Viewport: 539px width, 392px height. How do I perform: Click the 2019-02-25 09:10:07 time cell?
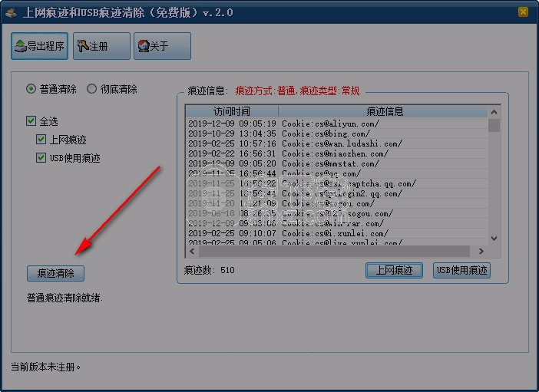coord(232,233)
